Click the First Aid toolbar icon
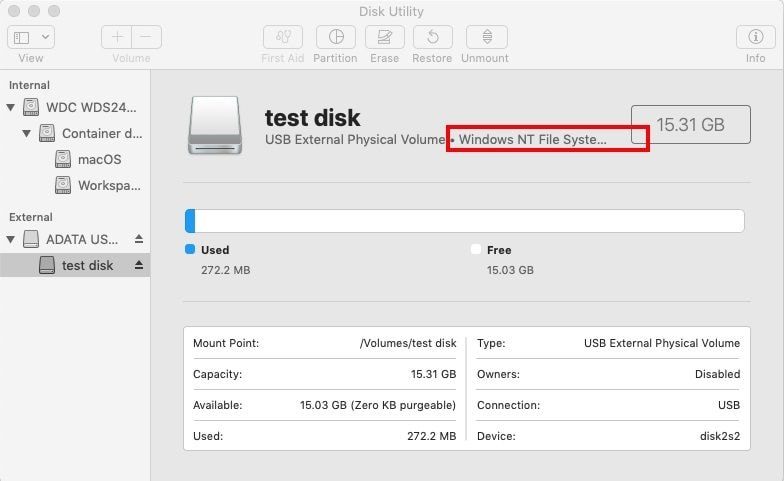784x481 pixels. (283, 37)
